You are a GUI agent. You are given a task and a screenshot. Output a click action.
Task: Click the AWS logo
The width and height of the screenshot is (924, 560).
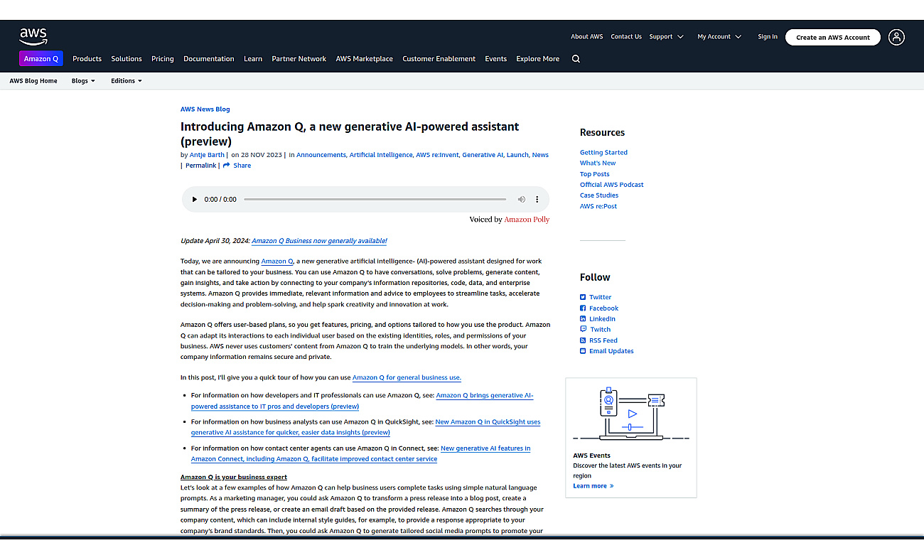tap(33, 36)
